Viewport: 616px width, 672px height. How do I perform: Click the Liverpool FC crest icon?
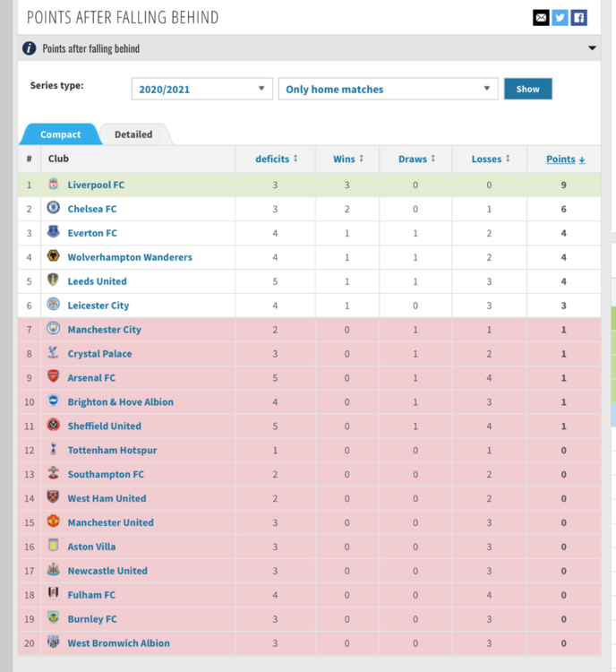pos(53,185)
